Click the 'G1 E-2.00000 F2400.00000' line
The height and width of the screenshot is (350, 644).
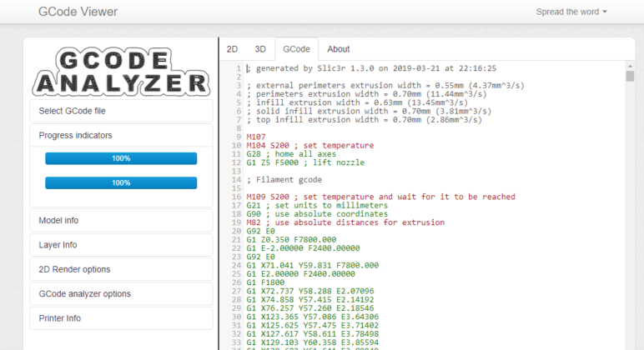click(303, 248)
